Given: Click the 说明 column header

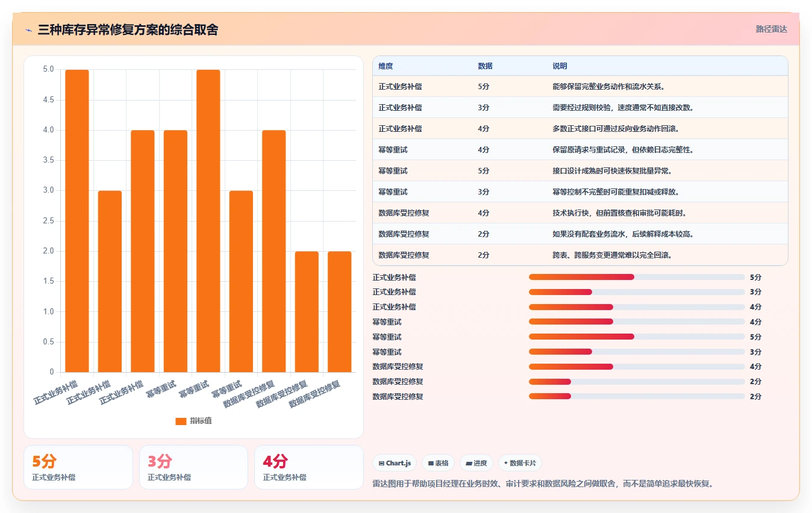Looking at the screenshot, I should coord(560,66).
